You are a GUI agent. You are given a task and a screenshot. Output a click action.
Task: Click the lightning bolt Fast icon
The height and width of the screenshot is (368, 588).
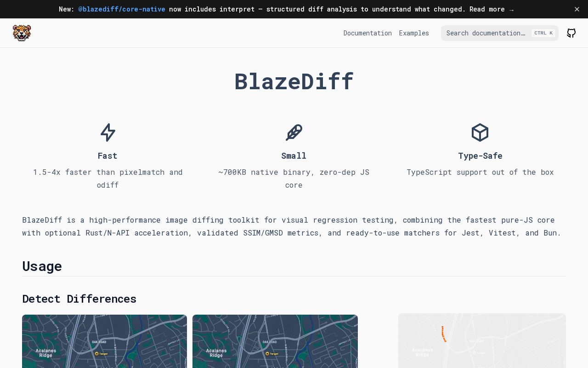tap(108, 132)
